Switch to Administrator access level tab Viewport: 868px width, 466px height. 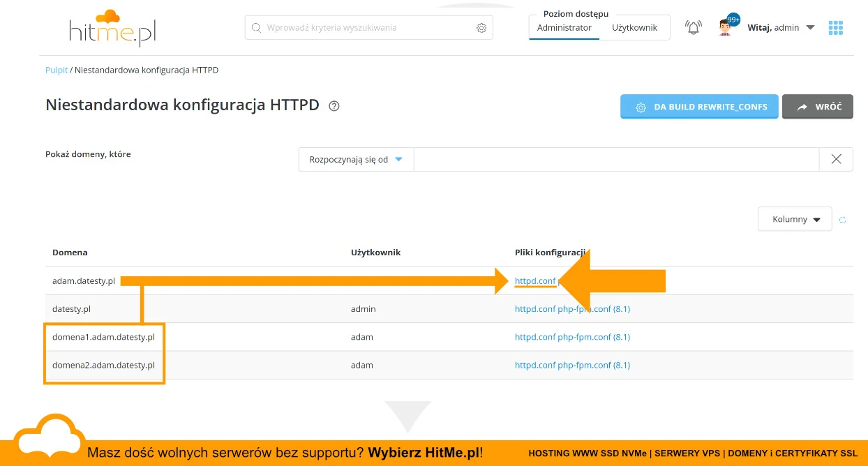click(564, 28)
